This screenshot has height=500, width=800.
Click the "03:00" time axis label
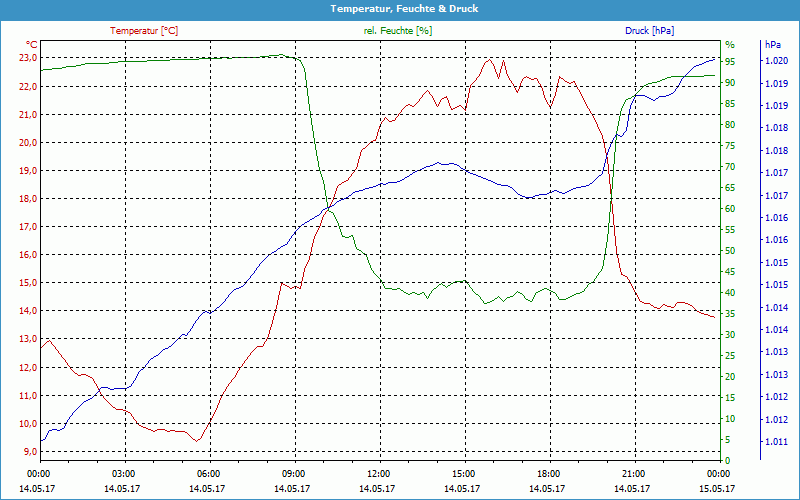point(122,474)
